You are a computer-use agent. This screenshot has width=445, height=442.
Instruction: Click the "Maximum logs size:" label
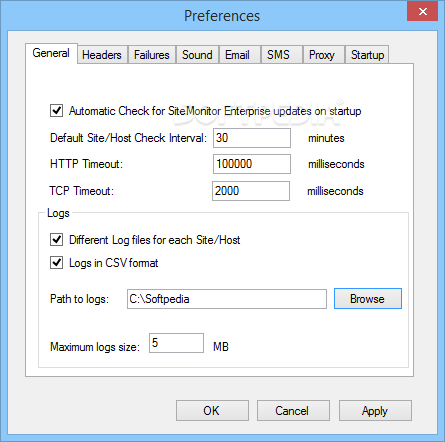(95, 347)
